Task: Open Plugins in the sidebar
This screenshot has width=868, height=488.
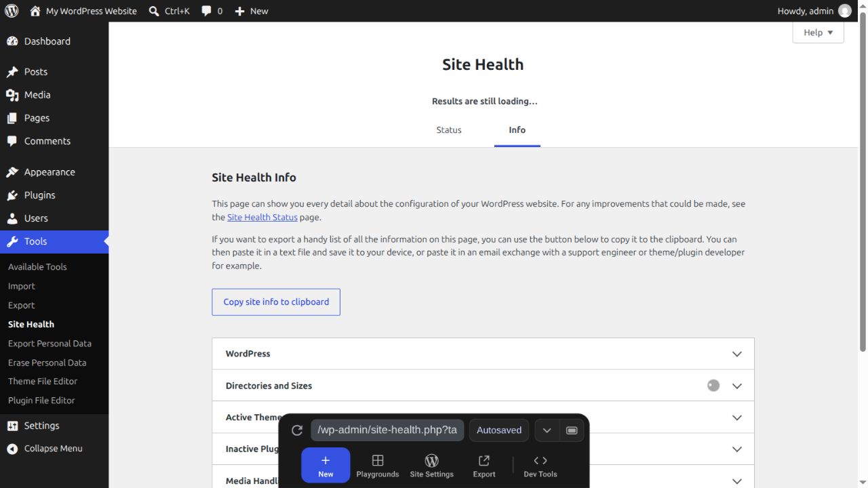Action: click(54, 195)
